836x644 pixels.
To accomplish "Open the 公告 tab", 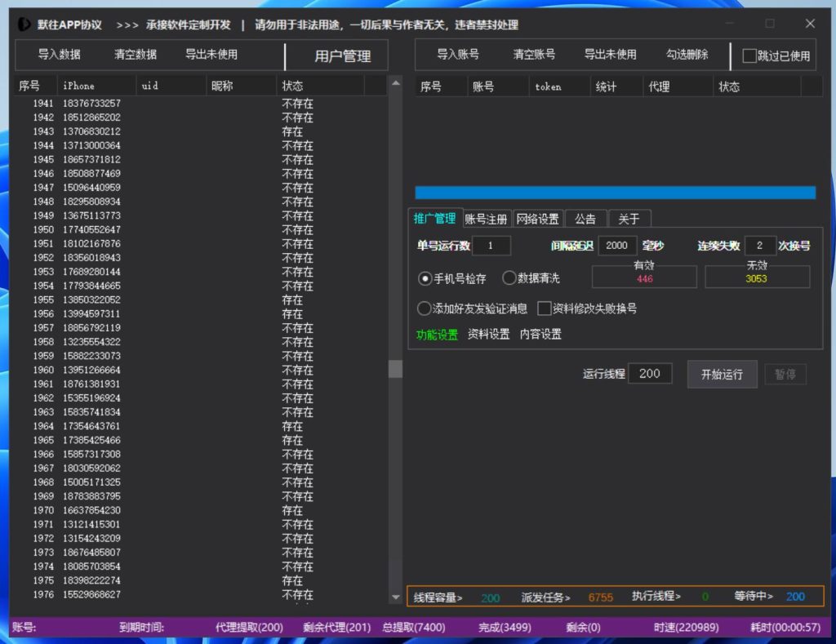I will pyautogui.click(x=585, y=219).
